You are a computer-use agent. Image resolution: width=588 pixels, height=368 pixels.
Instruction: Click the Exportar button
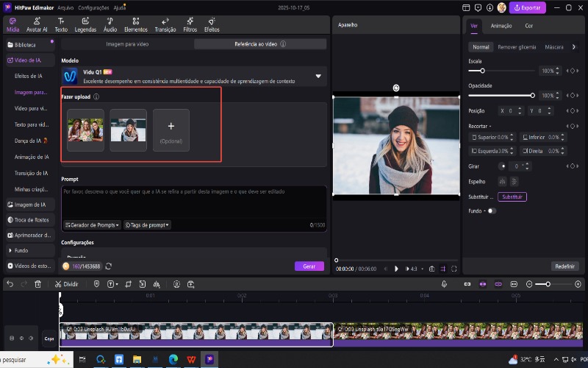tap(527, 7)
